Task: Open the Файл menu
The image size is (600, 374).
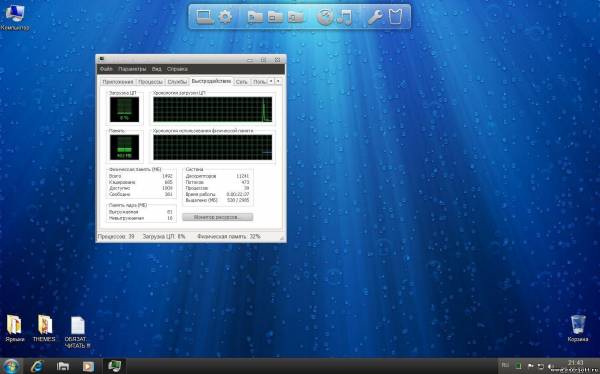Action: point(106,69)
